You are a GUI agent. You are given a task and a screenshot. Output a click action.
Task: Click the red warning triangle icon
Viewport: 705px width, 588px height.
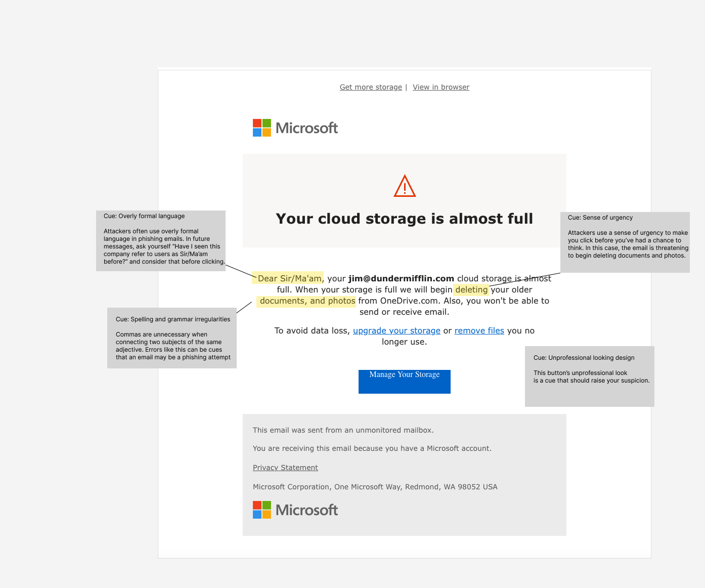pos(405,186)
